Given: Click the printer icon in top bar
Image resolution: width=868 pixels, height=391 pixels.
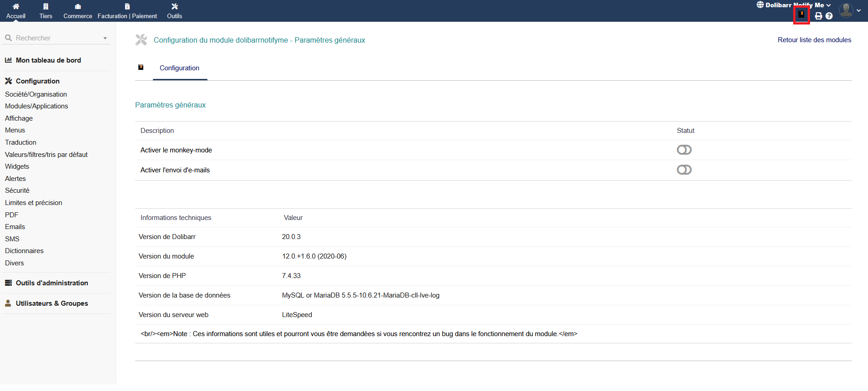Looking at the screenshot, I should click(x=819, y=16).
